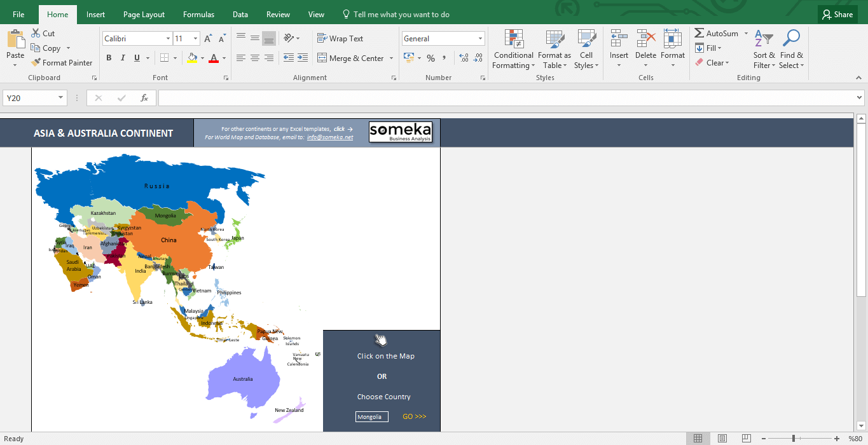Viewport: 868px width, 445px height.
Task: Toggle bold formatting
Action: pos(109,57)
